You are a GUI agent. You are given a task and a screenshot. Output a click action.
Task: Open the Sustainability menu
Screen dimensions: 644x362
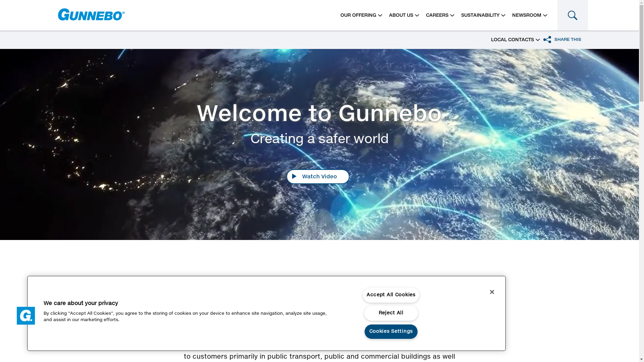tap(480, 15)
